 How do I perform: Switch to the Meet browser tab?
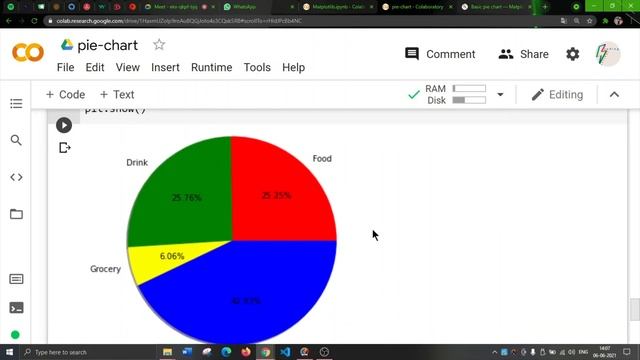click(180, 7)
